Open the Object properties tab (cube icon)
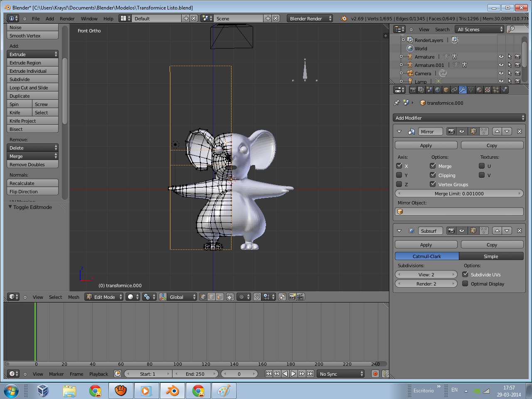 pyautogui.click(x=446, y=90)
